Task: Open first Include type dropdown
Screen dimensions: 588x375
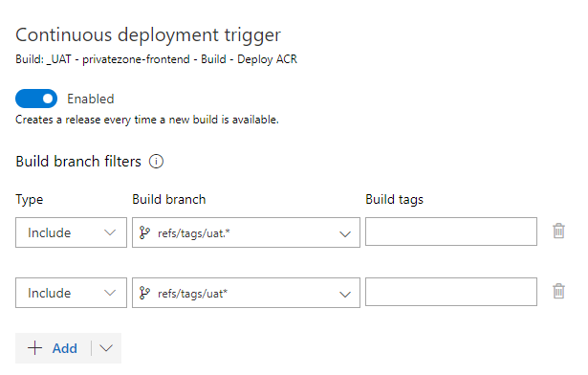Action: 72,232
